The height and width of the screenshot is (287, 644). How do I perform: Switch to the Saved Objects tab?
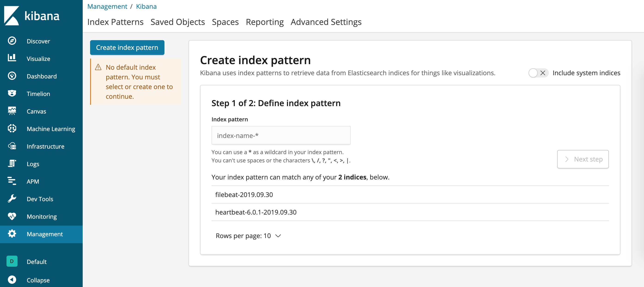177,22
